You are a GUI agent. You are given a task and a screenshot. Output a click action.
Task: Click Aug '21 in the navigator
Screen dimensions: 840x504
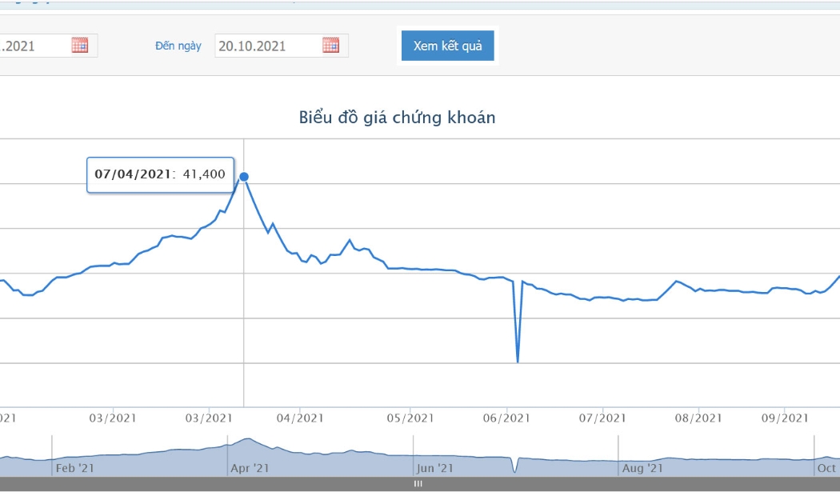pos(642,468)
